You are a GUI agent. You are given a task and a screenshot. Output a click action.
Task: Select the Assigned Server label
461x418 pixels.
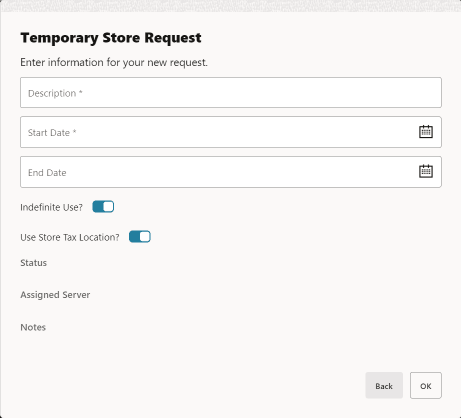[x=55, y=295]
